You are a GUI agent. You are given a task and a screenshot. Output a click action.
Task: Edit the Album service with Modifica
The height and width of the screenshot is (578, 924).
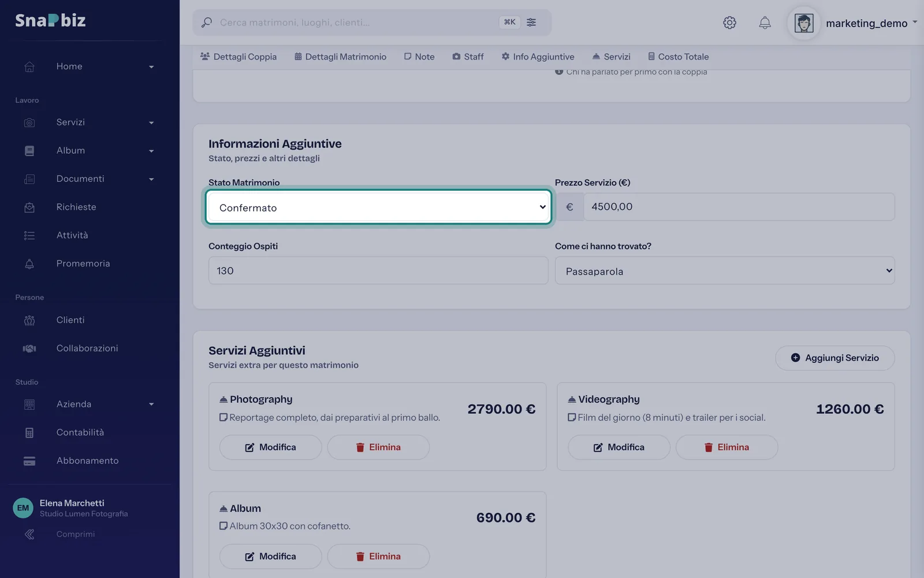[x=270, y=557]
